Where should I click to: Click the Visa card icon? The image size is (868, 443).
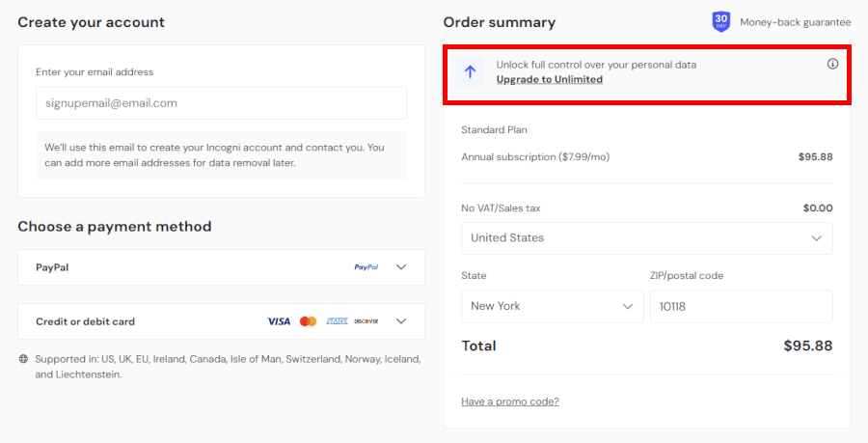pos(279,321)
